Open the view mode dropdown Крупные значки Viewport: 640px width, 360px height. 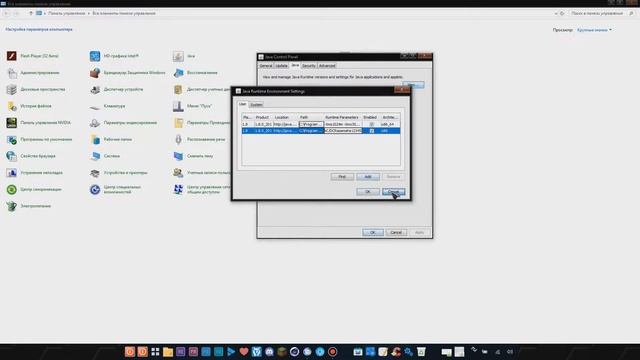click(x=594, y=30)
